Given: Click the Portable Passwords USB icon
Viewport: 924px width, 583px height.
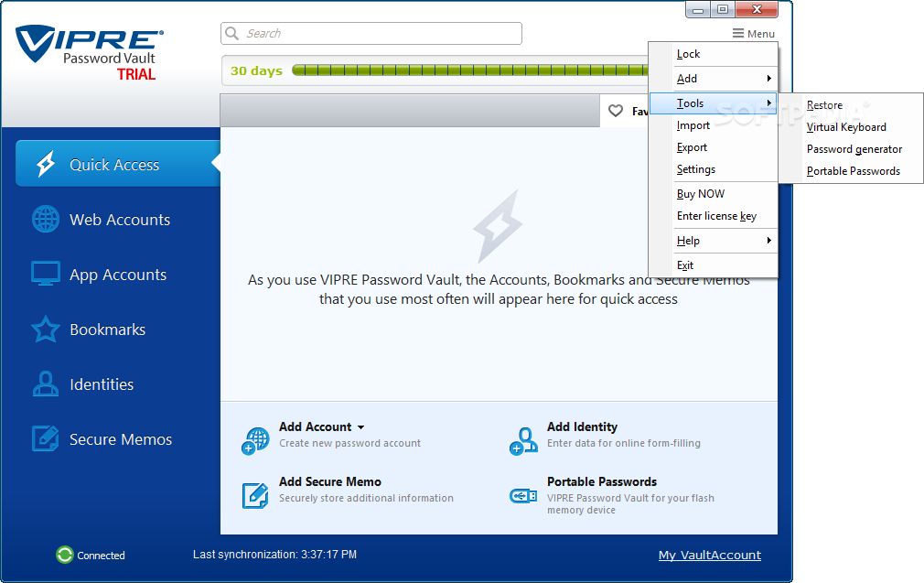Looking at the screenshot, I should 523,496.
